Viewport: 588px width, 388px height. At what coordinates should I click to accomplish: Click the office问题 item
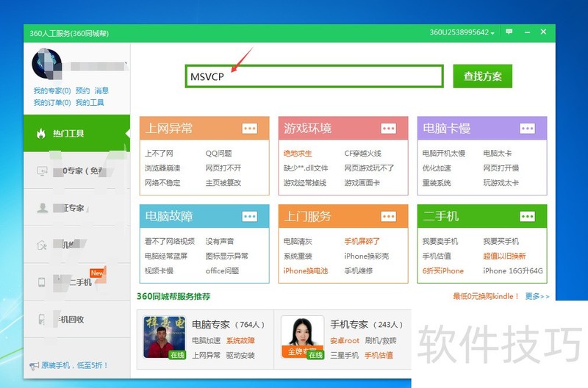[222, 270]
